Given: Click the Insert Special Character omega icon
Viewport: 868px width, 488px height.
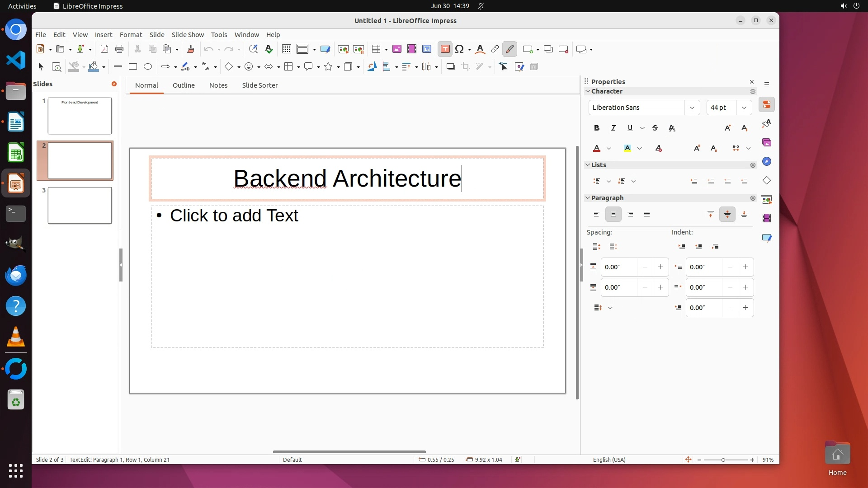Looking at the screenshot, I should pyautogui.click(x=459, y=49).
